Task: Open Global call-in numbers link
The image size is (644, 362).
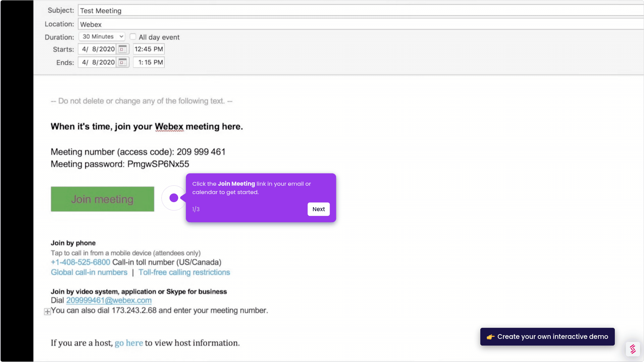Action: [x=89, y=272]
